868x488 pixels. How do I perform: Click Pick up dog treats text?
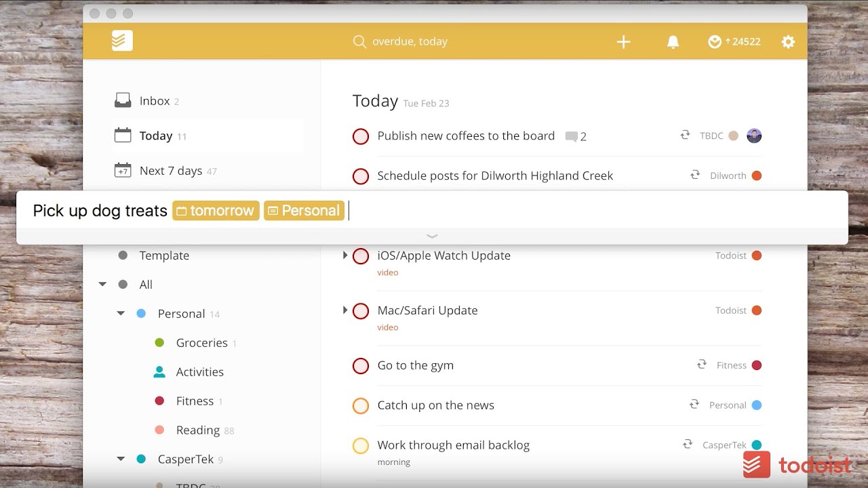pyautogui.click(x=100, y=211)
